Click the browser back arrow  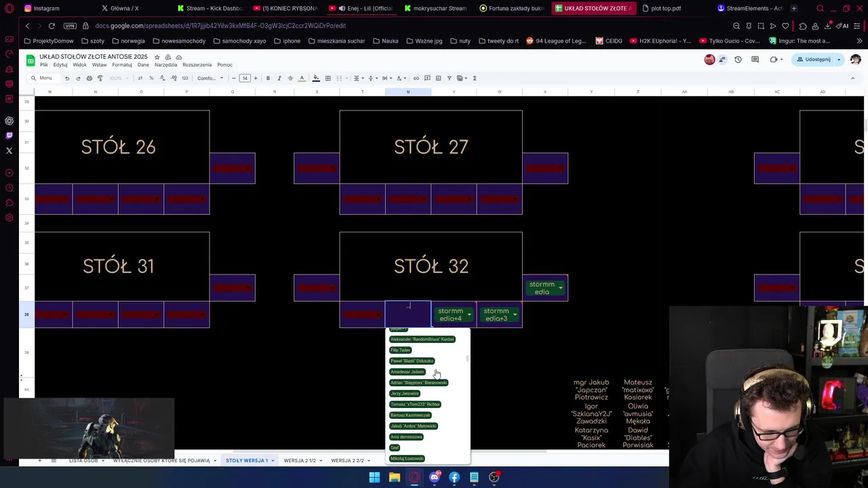pyautogui.click(x=27, y=26)
